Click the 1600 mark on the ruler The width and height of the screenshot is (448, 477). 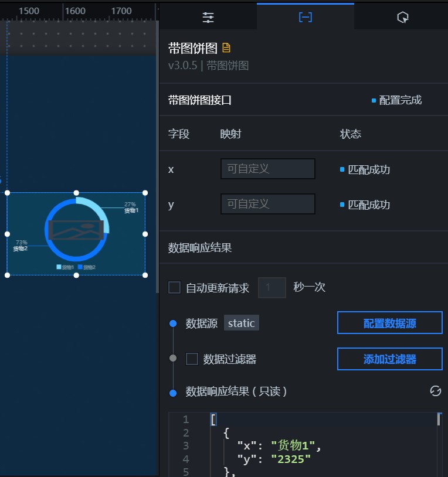[75, 11]
